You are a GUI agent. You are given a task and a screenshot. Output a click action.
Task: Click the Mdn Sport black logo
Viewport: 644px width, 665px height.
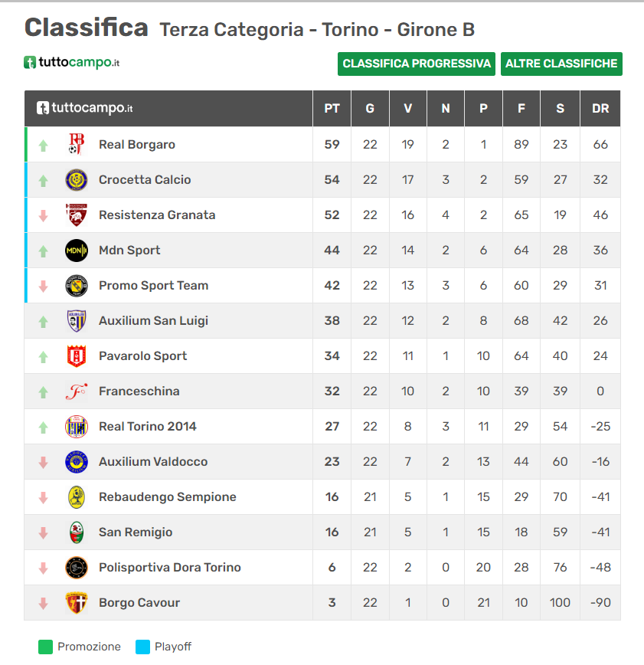pyautogui.click(x=77, y=251)
